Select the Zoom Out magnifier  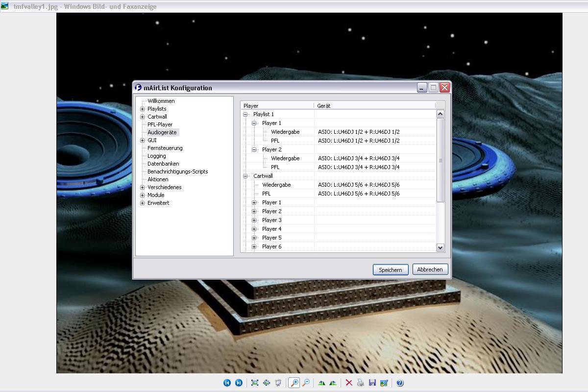click(306, 383)
